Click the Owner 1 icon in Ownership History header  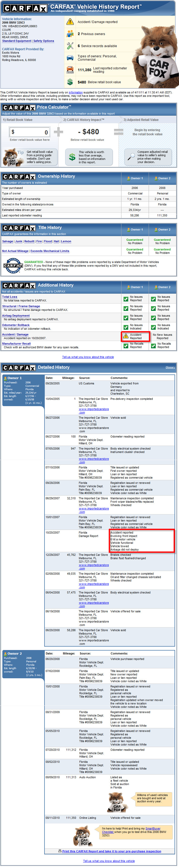129,178
